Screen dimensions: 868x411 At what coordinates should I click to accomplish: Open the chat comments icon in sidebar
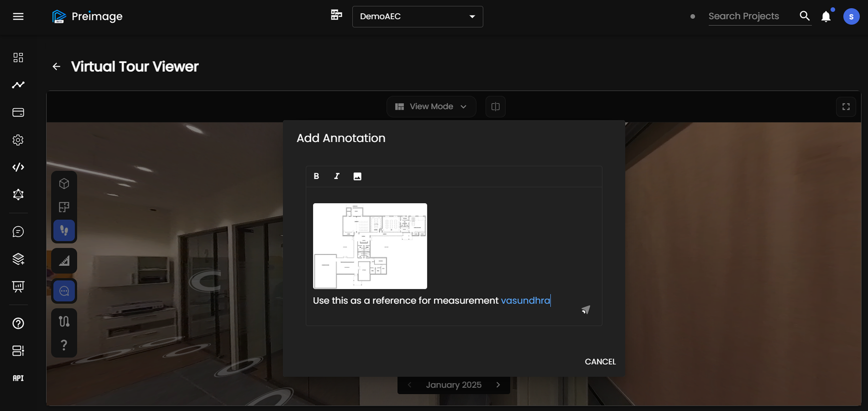[x=18, y=231]
